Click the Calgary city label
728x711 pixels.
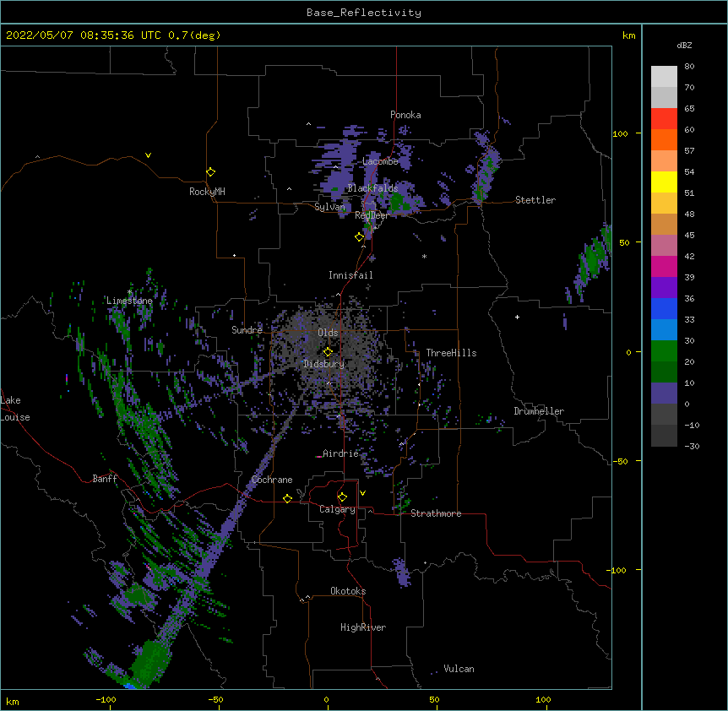tap(338, 509)
